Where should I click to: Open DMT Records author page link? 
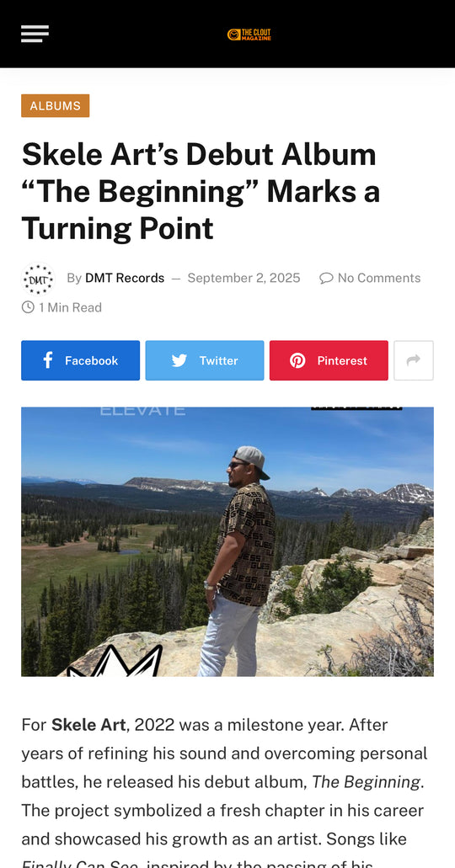(x=125, y=278)
